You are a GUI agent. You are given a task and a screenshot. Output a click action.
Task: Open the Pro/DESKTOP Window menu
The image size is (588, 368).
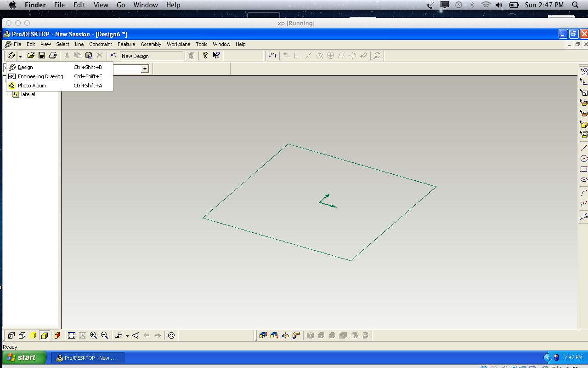pos(221,44)
